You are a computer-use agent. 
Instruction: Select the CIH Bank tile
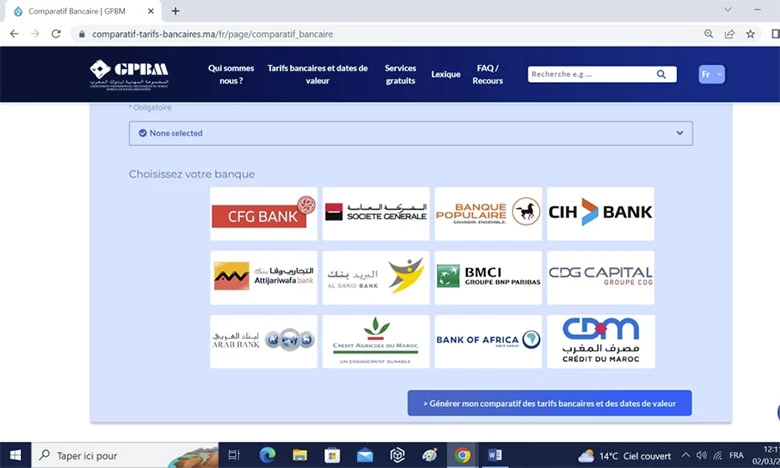[600, 214]
